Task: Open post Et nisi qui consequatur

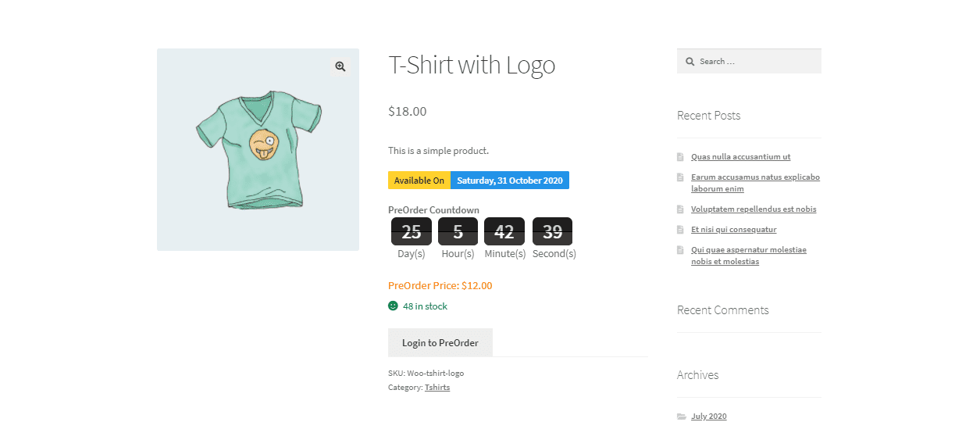Action: pos(733,230)
